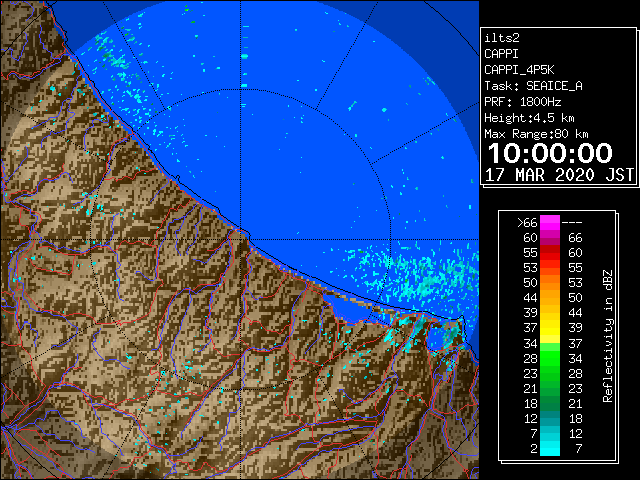Select the cyan 2–7 dBZ color band
The image size is (640, 480).
tap(550, 449)
